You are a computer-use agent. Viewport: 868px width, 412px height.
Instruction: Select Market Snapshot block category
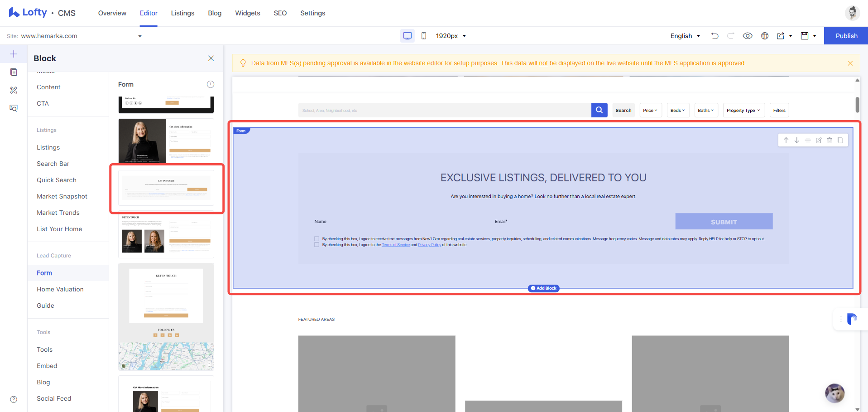pyautogui.click(x=62, y=196)
